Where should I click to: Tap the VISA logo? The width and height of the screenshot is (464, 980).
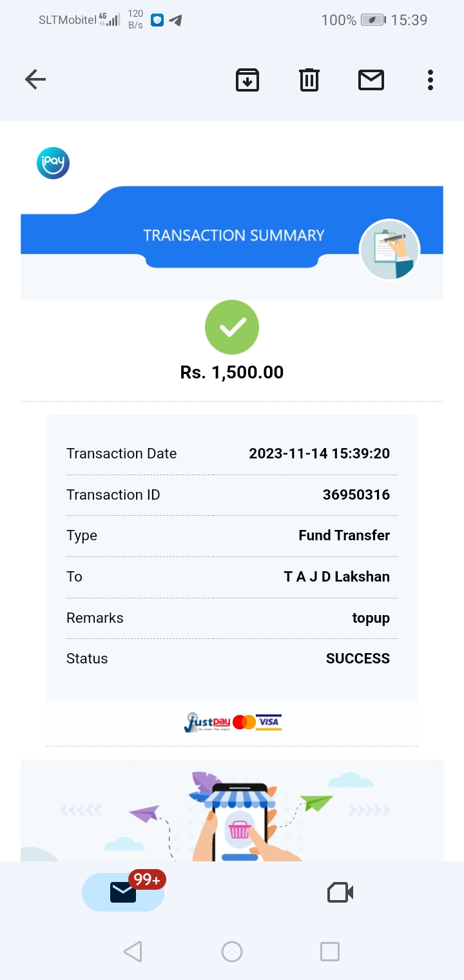(x=269, y=721)
